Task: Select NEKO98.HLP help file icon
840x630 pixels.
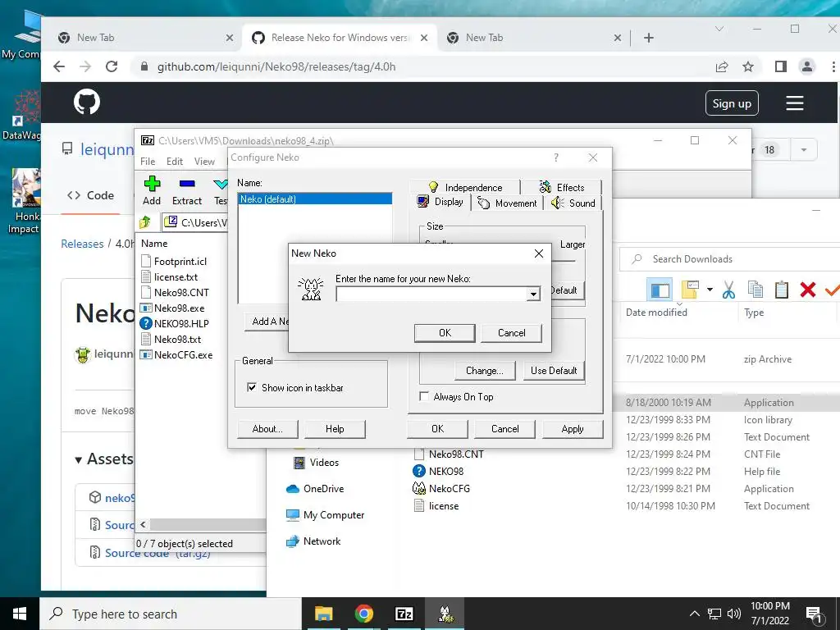Action: coord(146,323)
